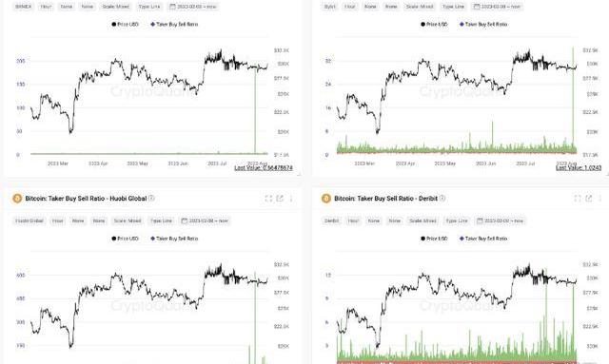Click the share icon on Huobi Global chart
609x364 pixels.
(280, 199)
